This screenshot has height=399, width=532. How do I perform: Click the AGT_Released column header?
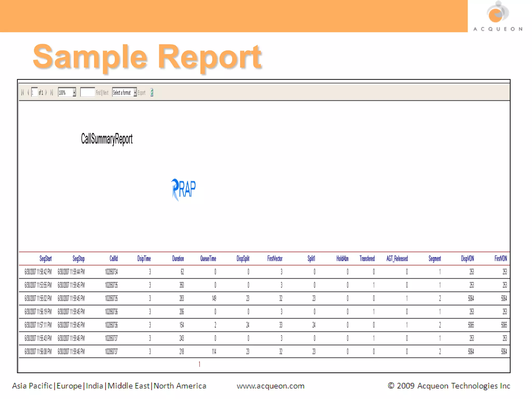point(397,258)
